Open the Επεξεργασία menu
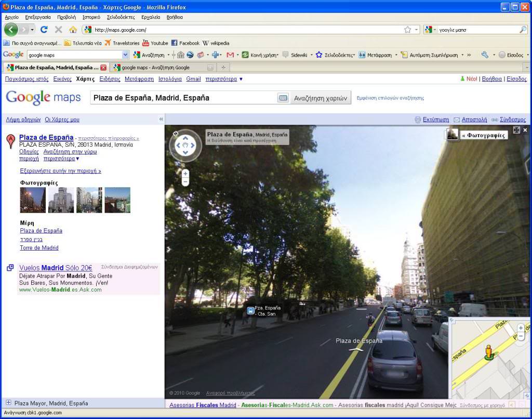The width and height of the screenshot is (532, 419). [37, 17]
